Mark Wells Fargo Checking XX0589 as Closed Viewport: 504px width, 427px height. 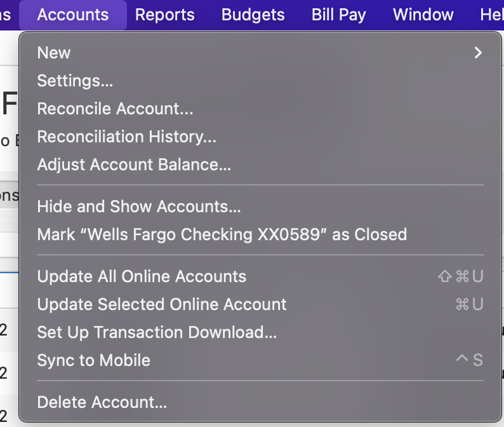click(222, 234)
